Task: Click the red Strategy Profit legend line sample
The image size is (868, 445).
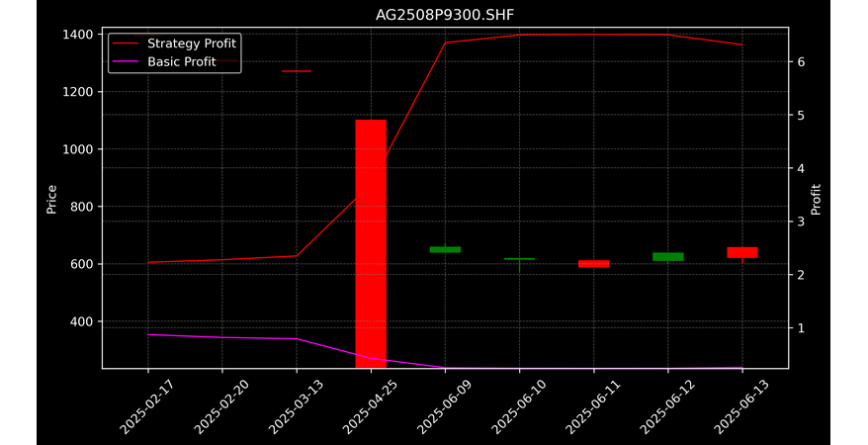Action: [126, 44]
